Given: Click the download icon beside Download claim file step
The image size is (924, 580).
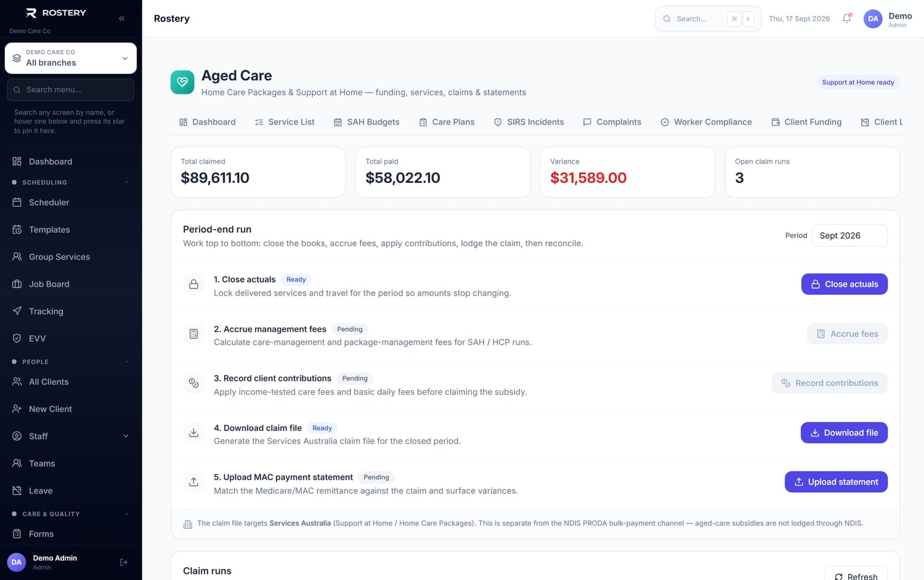Looking at the screenshot, I should [193, 433].
